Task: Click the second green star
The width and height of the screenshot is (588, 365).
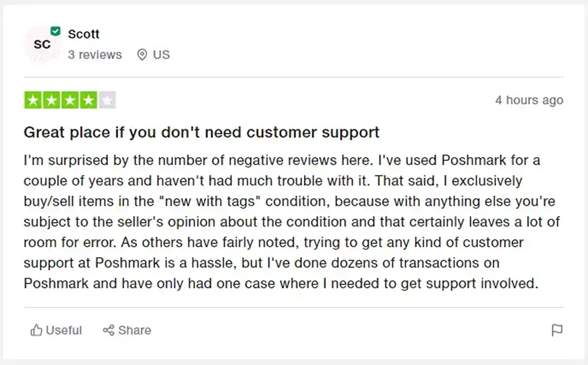Action: [x=51, y=100]
